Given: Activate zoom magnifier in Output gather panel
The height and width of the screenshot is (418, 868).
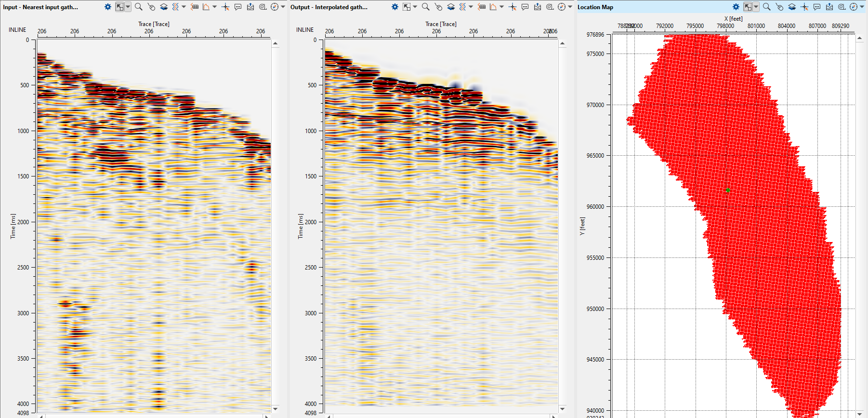Looking at the screenshot, I should [x=426, y=7].
